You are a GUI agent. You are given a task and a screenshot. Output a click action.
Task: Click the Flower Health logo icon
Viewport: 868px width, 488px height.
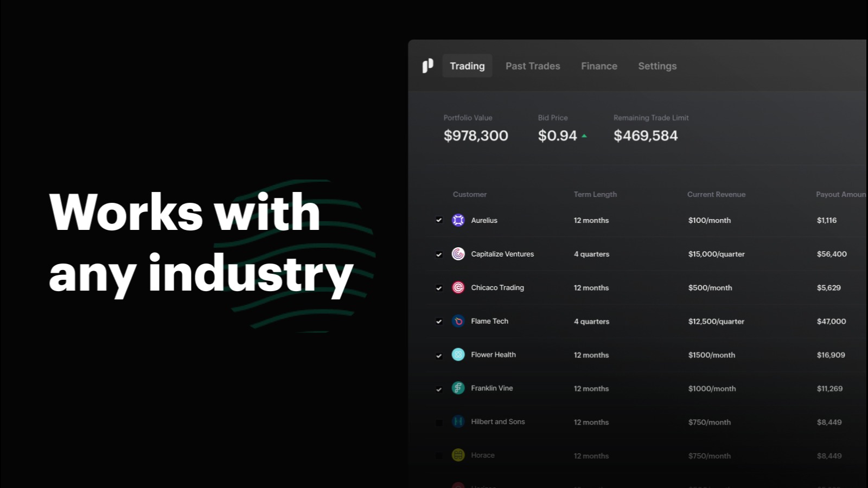pyautogui.click(x=458, y=355)
